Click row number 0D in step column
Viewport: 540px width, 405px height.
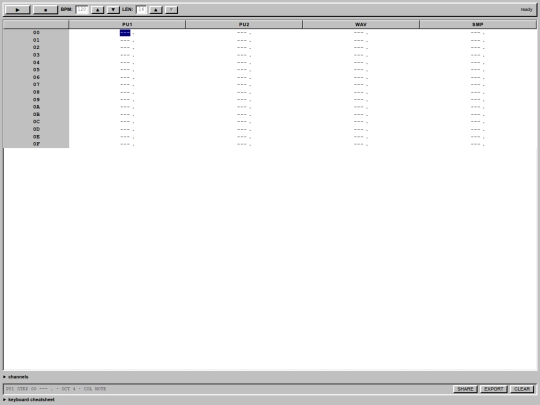coord(36,129)
